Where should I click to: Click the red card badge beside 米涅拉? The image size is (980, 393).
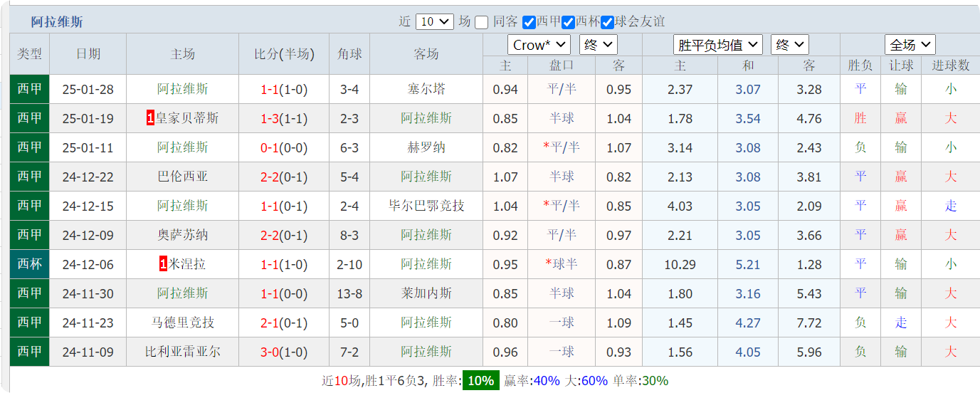point(164,264)
